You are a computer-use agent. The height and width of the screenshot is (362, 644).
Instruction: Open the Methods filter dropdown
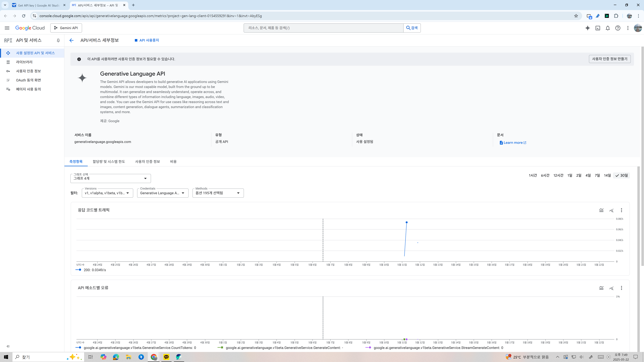[x=218, y=193]
